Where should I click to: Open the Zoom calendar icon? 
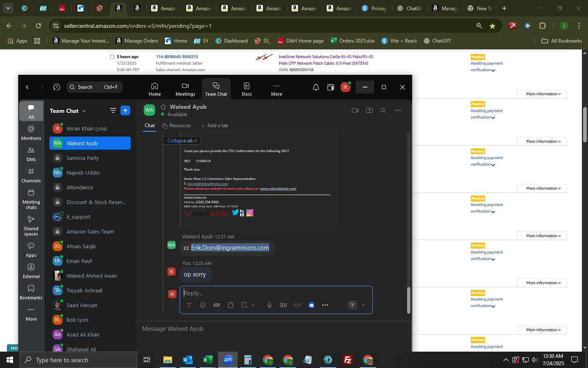331,87
